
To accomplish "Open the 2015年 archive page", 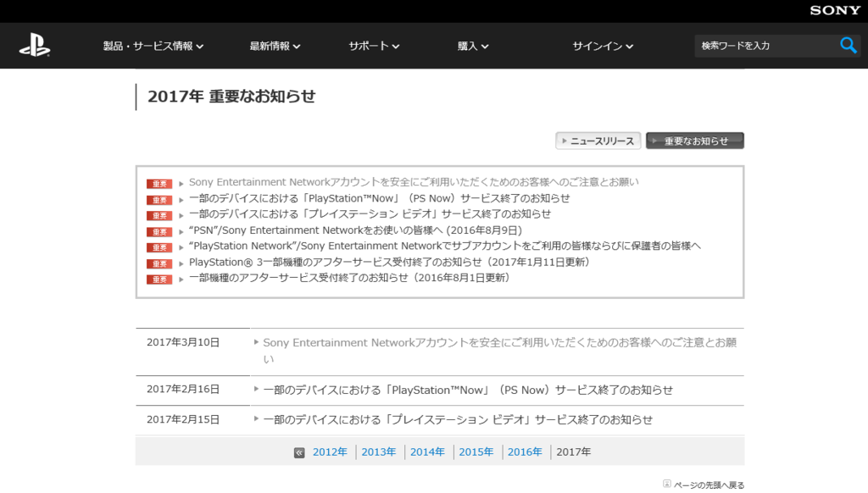I will coord(476,452).
